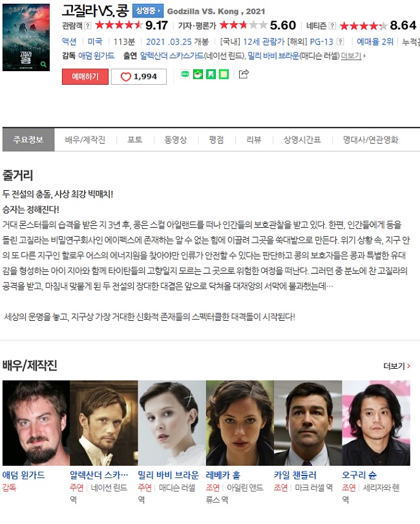Click the help icon next to PG-13

(341, 42)
